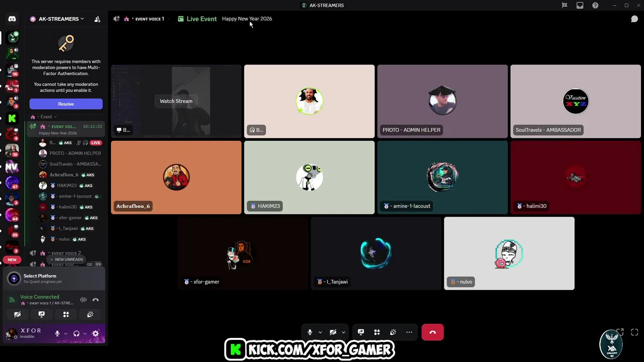
Task: Open soundboard from the voice panel
Action: pos(90,314)
